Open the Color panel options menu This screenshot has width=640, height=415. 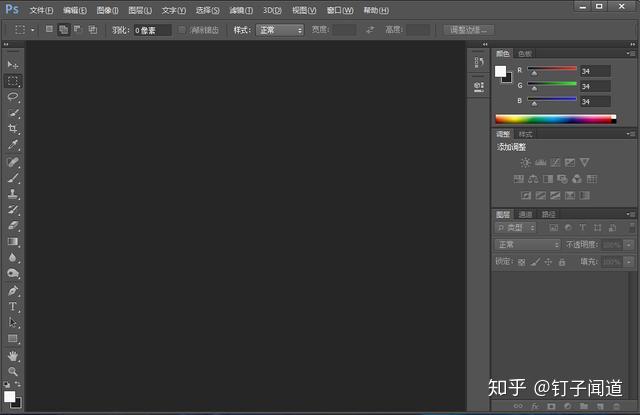click(x=631, y=53)
